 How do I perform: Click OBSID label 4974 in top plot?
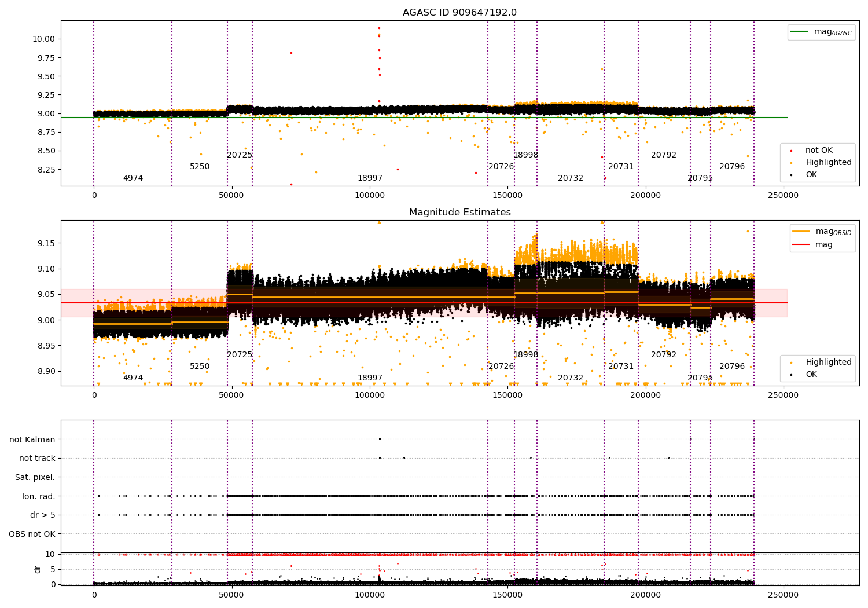(133, 178)
